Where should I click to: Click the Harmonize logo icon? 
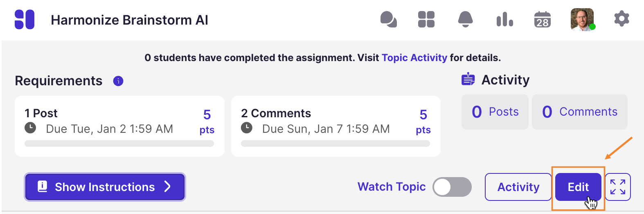25,19
